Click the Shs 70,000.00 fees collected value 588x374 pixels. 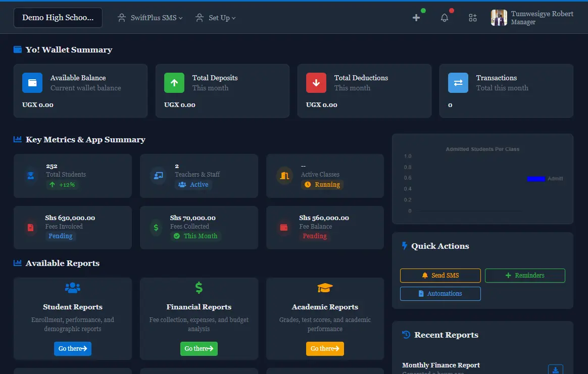click(193, 218)
